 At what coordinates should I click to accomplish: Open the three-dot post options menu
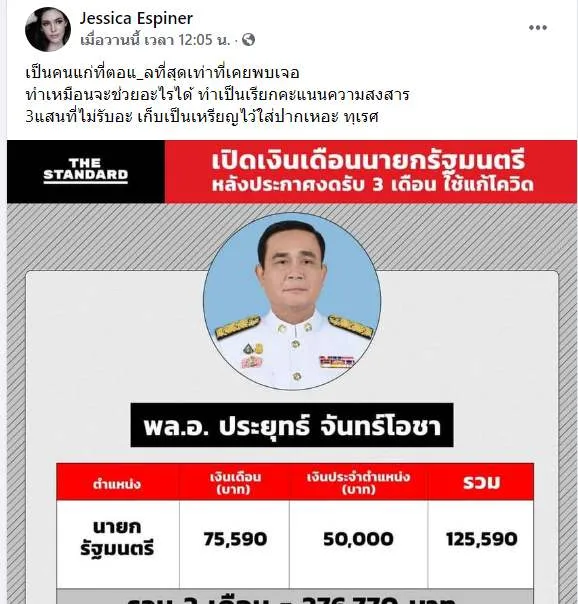pos(538,27)
